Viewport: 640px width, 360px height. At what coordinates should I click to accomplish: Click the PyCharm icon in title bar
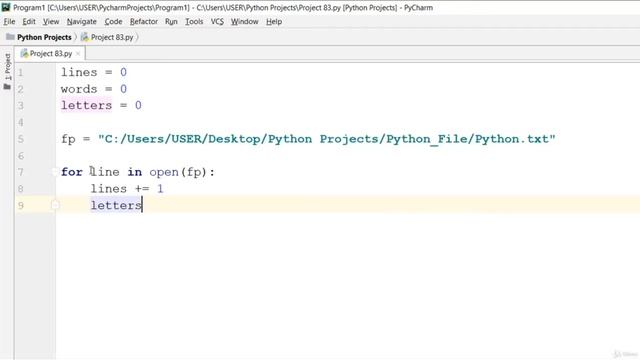(6, 7)
